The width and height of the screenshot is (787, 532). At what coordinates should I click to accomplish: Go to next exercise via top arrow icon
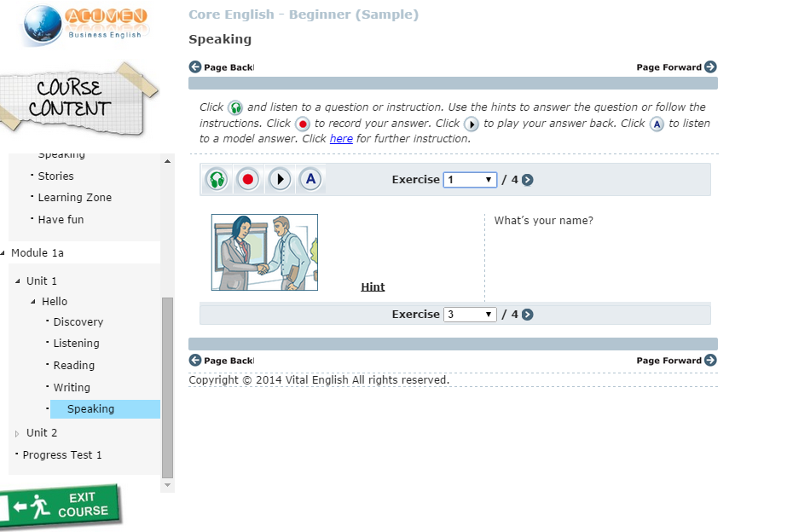coord(527,180)
